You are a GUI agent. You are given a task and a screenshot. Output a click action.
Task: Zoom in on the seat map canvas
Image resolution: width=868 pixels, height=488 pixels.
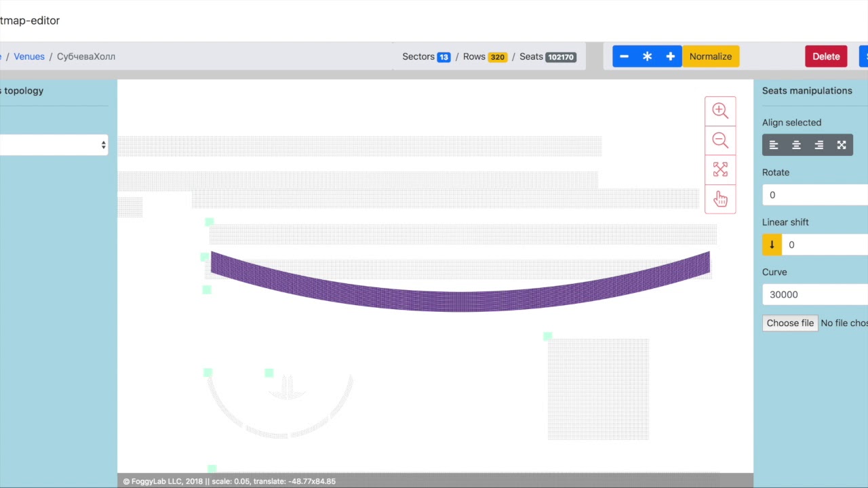point(720,110)
